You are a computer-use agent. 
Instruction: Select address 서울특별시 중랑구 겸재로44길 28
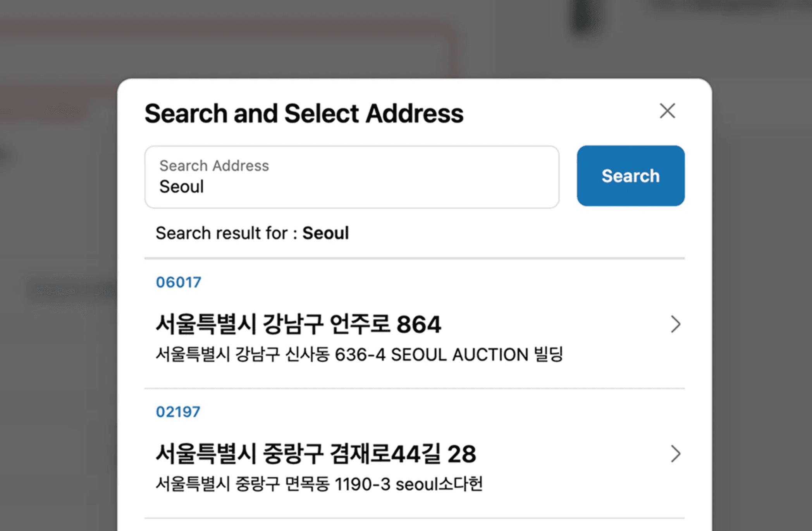pos(317,453)
